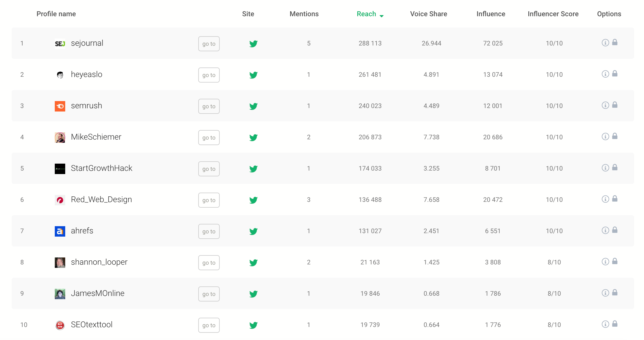Open the MikeSchiemer profile name
The width and height of the screenshot is (644, 340).
pos(96,137)
